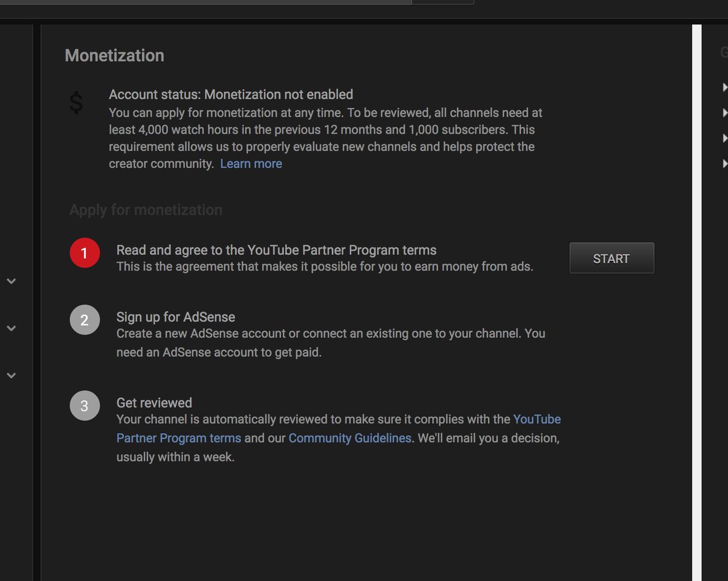Open the Learn more link
Image resolution: width=728 pixels, height=581 pixels.
click(251, 164)
